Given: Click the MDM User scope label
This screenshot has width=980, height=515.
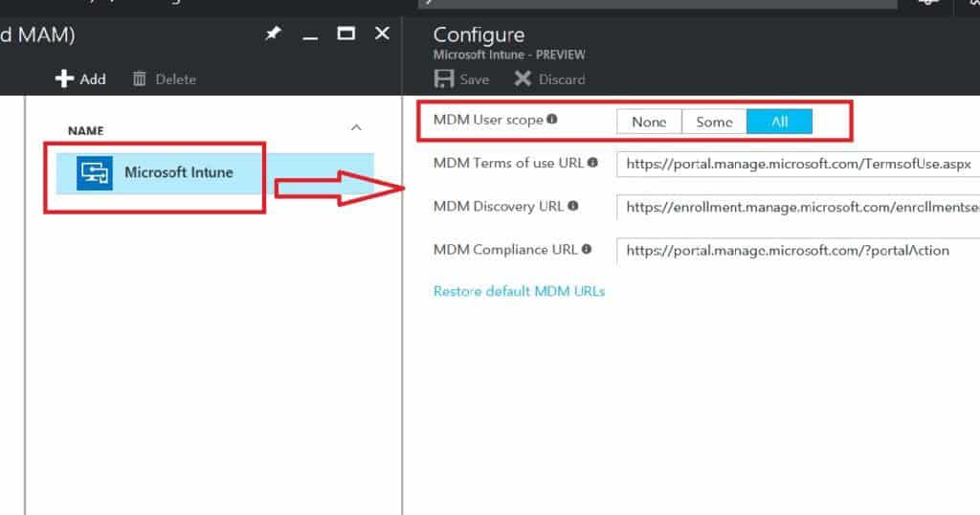Looking at the screenshot, I should pyautogui.click(x=488, y=120).
